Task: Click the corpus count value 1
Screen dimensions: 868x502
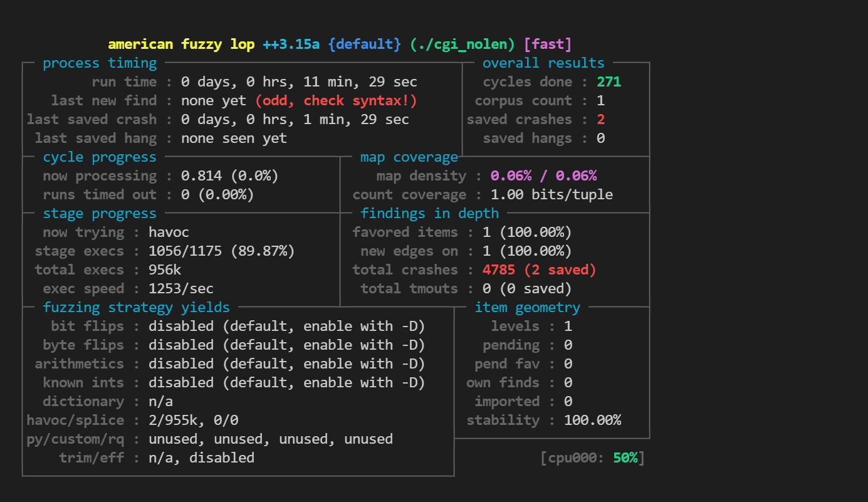Action: [600, 101]
